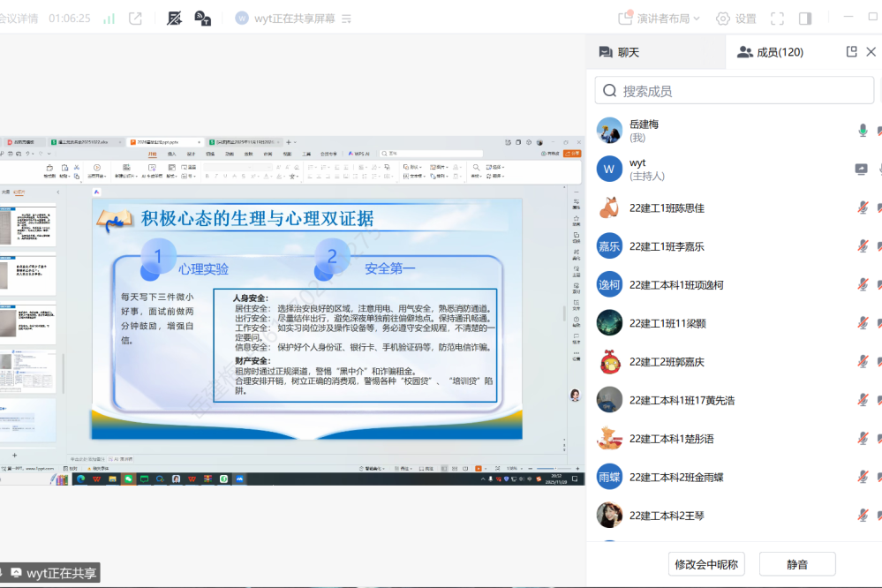
Task: Toggle muted mic of 22建工1班李嘉乐
Action: [x=863, y=246]
